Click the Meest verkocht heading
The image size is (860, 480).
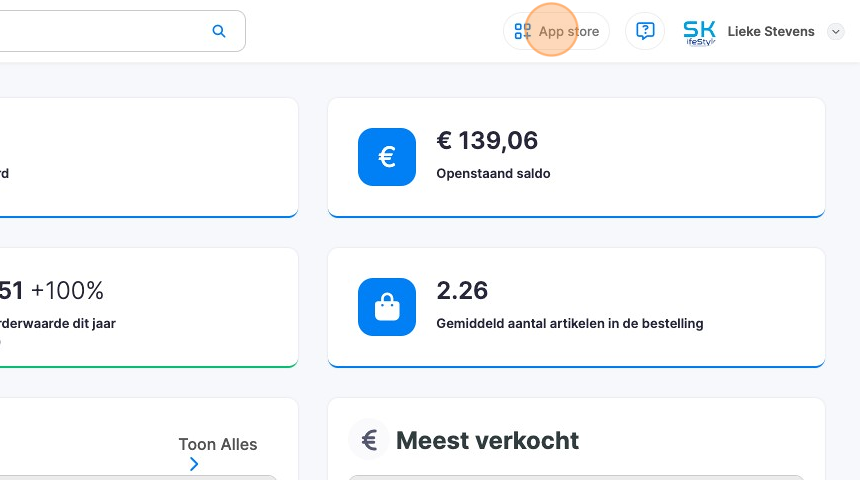pyautogui.click(x=487, y=440)
